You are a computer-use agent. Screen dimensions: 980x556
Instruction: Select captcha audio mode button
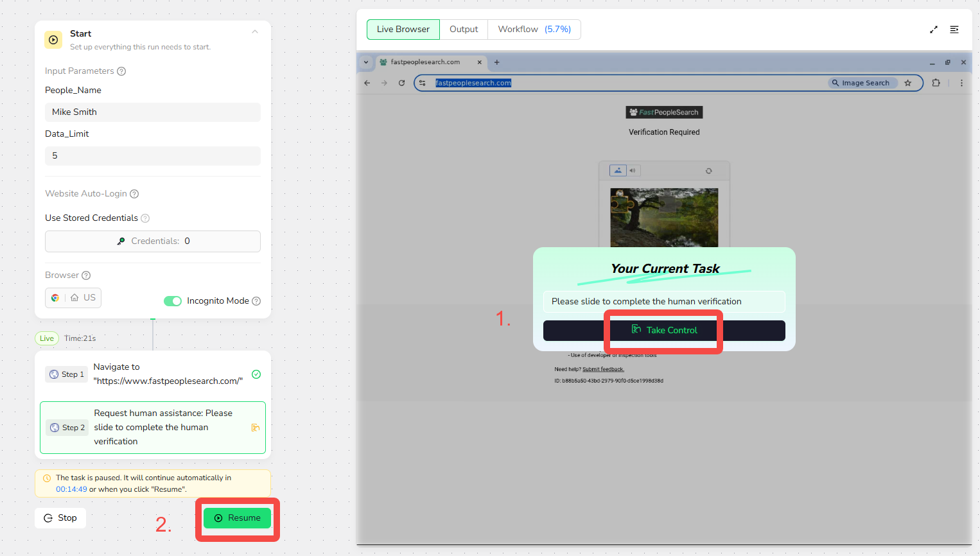coord(633,171)
